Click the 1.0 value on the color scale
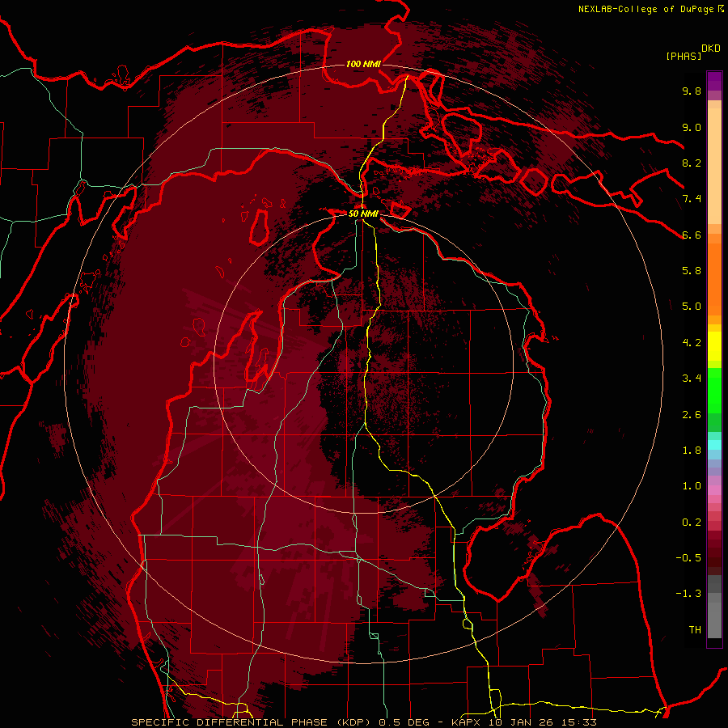This screenshot has height=728, width=728. coord(692,486)
